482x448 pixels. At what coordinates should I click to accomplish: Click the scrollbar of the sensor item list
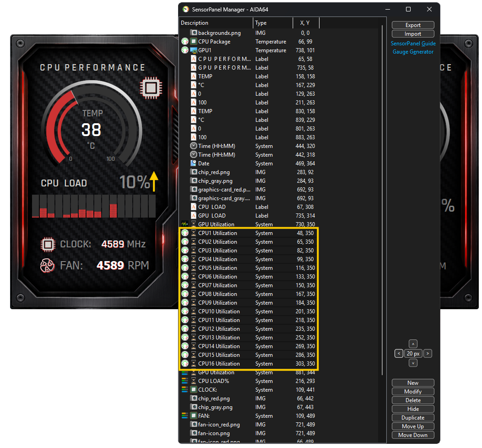(382, 200)
